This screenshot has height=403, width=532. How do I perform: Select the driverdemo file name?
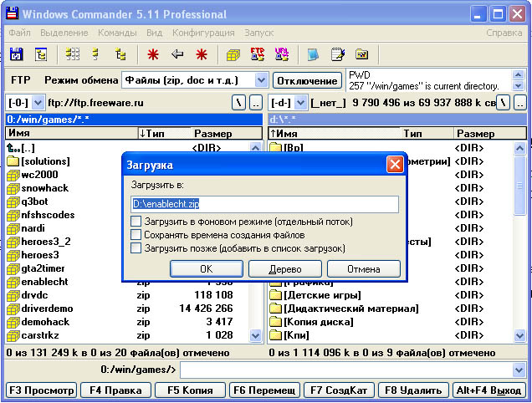pos(47,309)
